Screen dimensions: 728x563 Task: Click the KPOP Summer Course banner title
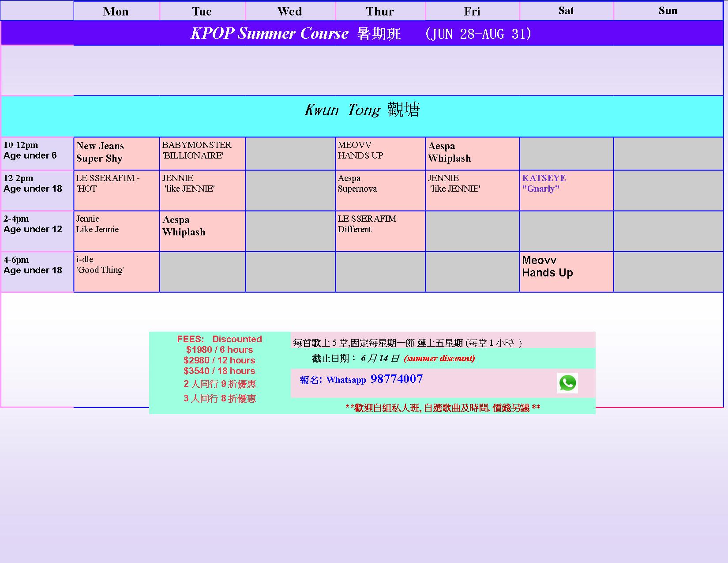[361, 34]
